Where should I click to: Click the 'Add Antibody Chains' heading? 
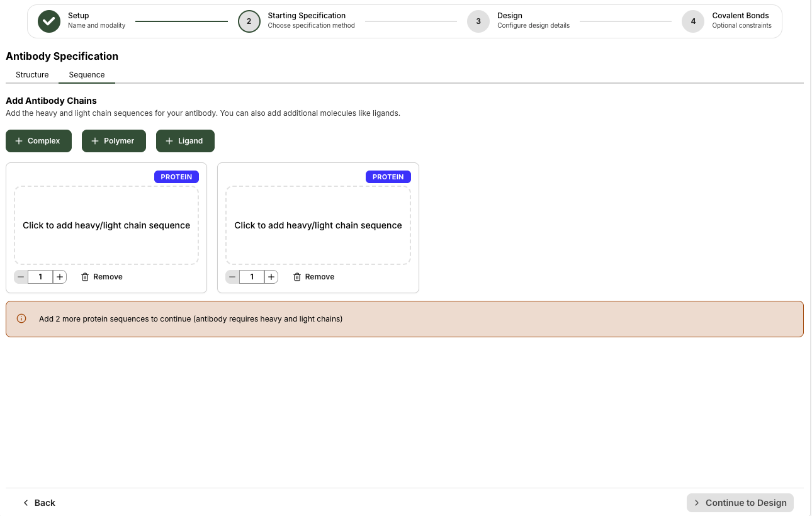(x=51, y=101)
